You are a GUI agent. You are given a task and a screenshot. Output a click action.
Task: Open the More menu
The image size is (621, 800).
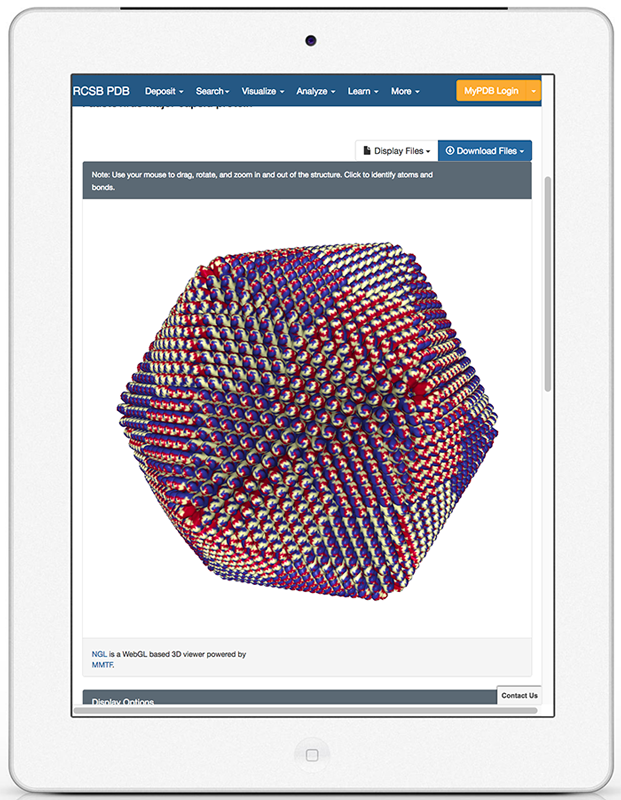405,91
